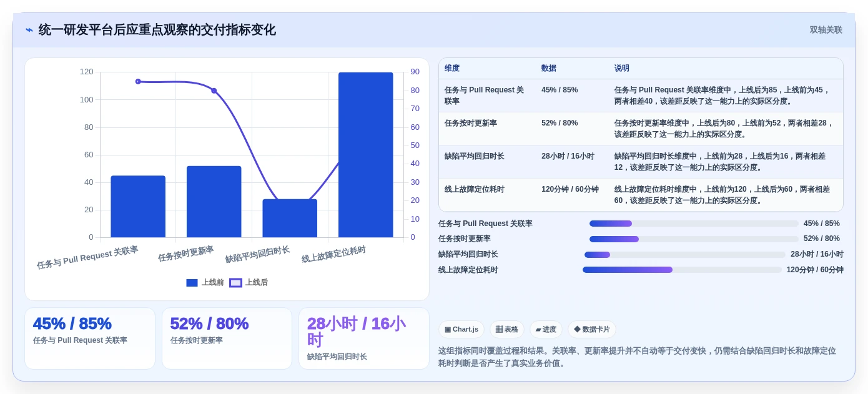
Task: Click the icon inside the Chart.js chip
Action: 448,330
